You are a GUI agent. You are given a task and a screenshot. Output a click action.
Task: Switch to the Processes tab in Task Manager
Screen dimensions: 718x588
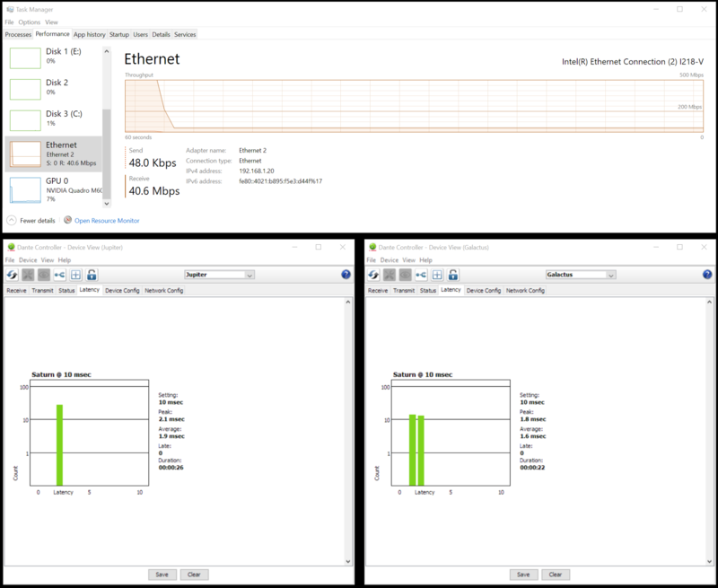click(19, 34)
